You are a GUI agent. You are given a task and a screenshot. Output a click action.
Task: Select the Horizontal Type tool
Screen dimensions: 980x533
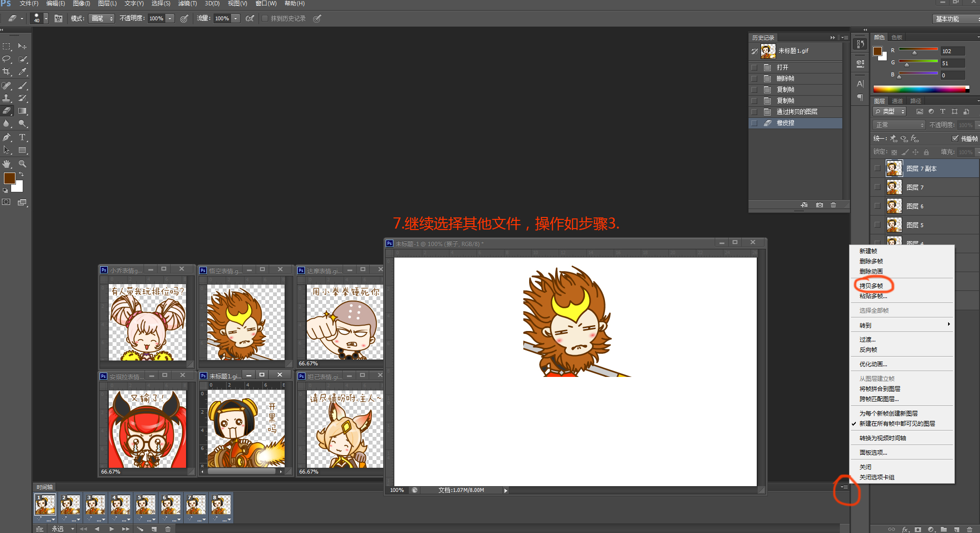22,138
